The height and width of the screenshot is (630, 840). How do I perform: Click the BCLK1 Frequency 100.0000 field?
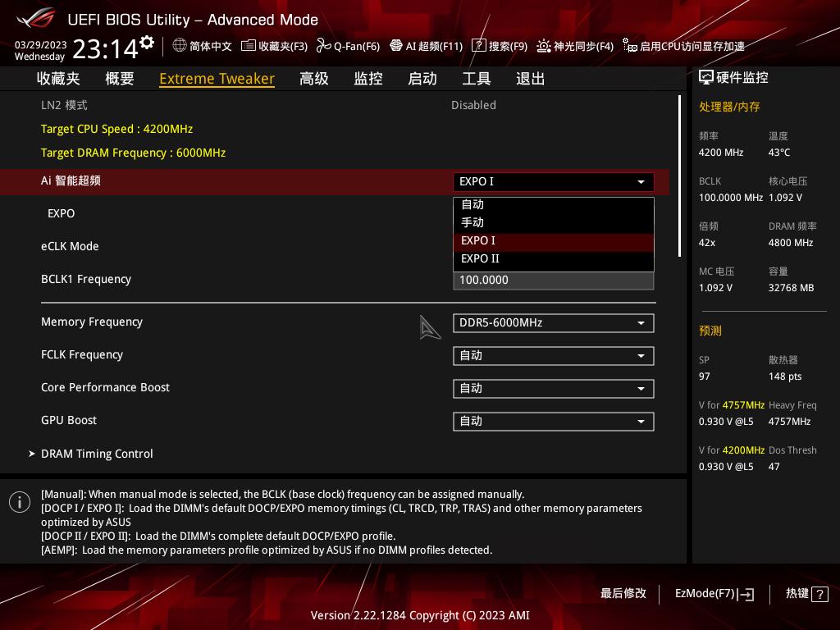click(554, 281)
